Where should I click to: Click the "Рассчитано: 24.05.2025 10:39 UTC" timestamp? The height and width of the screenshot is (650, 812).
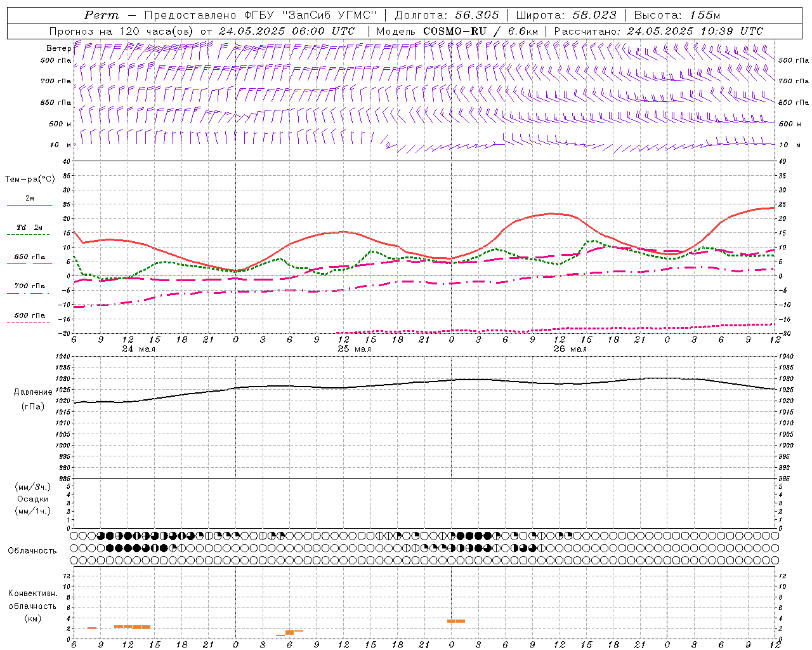(x=658, y=31)
